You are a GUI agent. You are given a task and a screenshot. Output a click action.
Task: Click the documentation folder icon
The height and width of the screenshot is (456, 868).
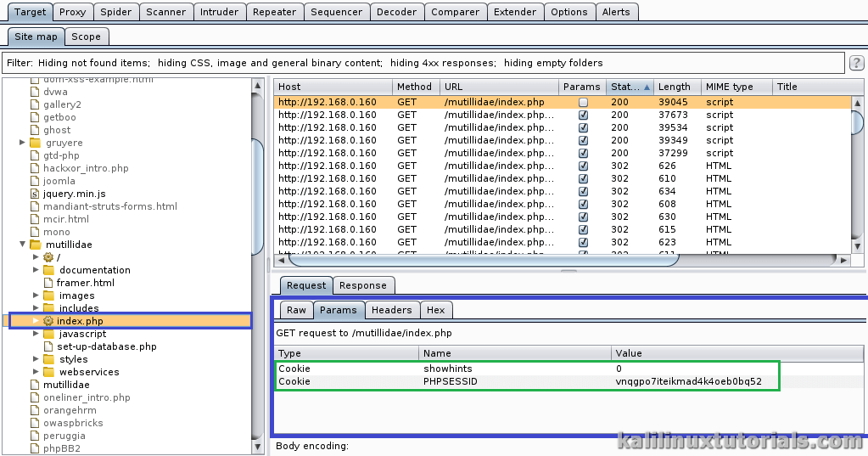[x=48, y=270]
